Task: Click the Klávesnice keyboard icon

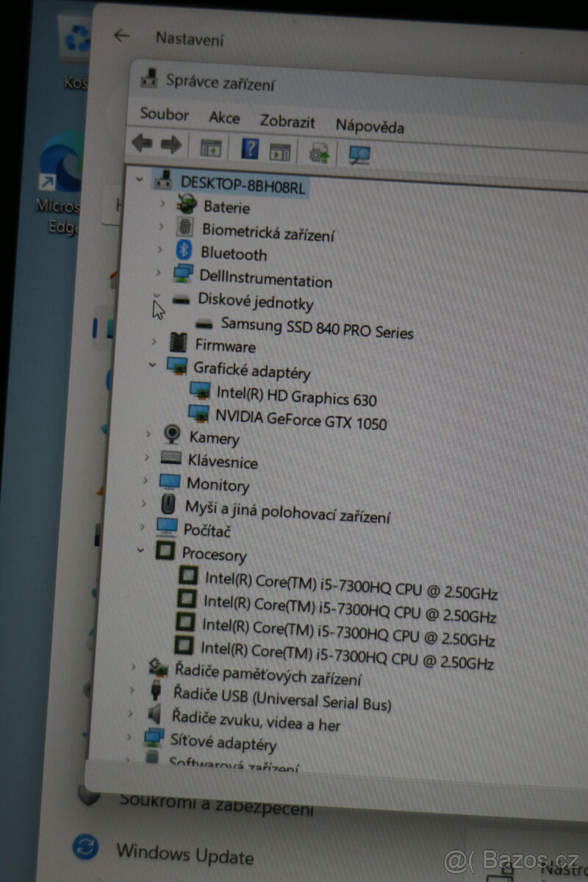Action: tap(171, 458)
